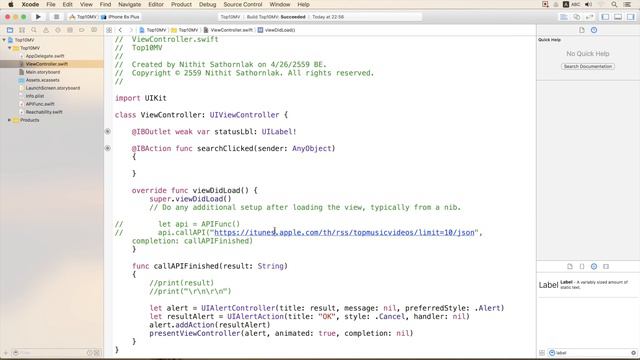Show the File Template library
The height and width of the screenshot is (360, 640).
[x=570, y=267]
